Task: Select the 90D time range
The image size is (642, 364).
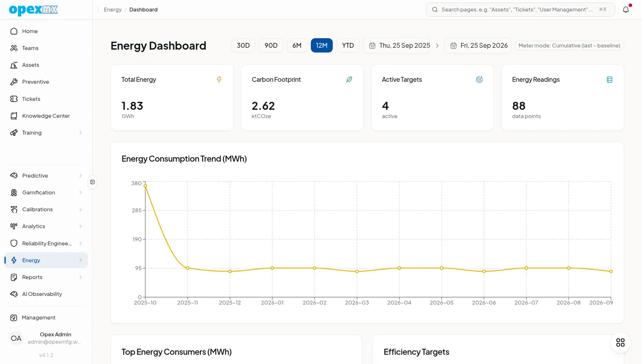Action: click(x=271, y=45)
